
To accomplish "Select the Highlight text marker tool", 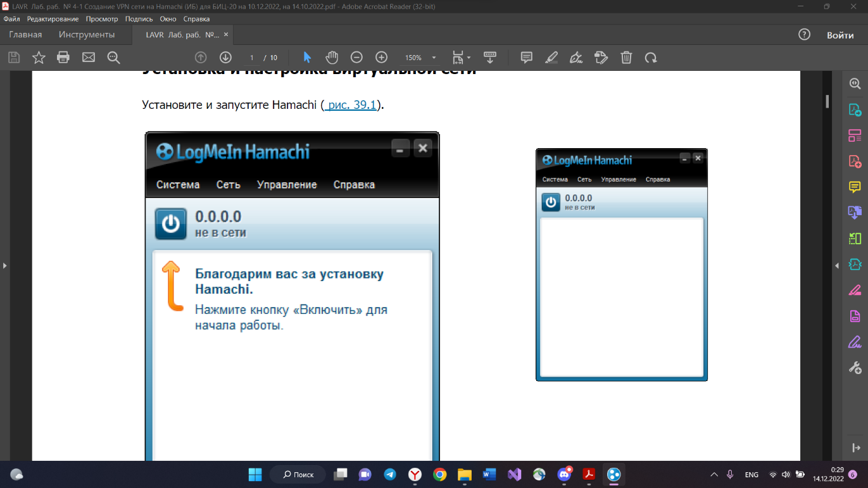I will coord(551,58).
